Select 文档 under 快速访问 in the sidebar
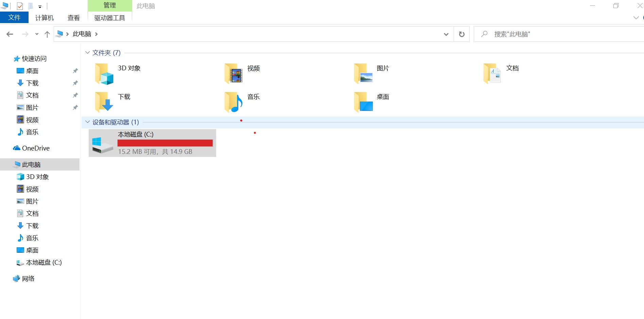This screenshot has width=644, height=319. point(28,95)
